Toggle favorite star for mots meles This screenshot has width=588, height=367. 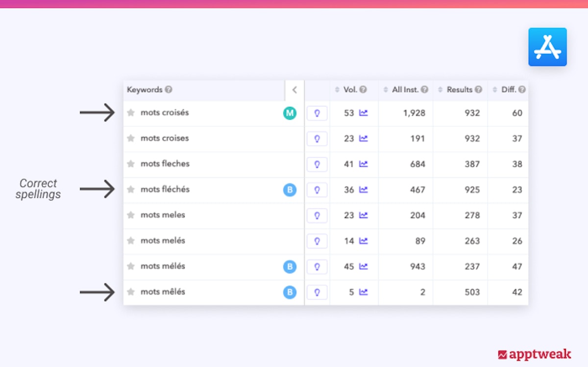(131, 215)
